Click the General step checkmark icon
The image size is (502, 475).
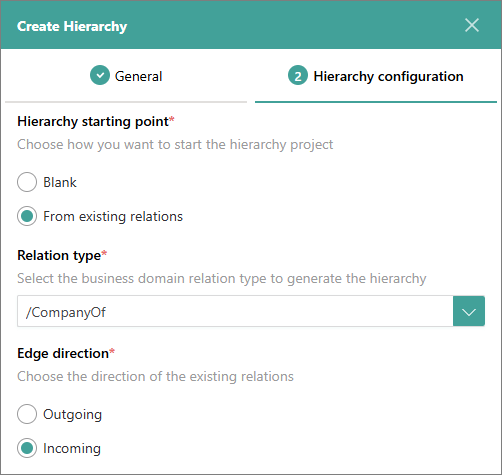pos(100,75)
